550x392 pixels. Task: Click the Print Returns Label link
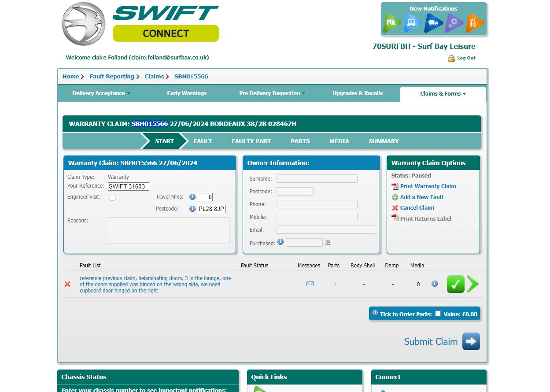[426, 219]
